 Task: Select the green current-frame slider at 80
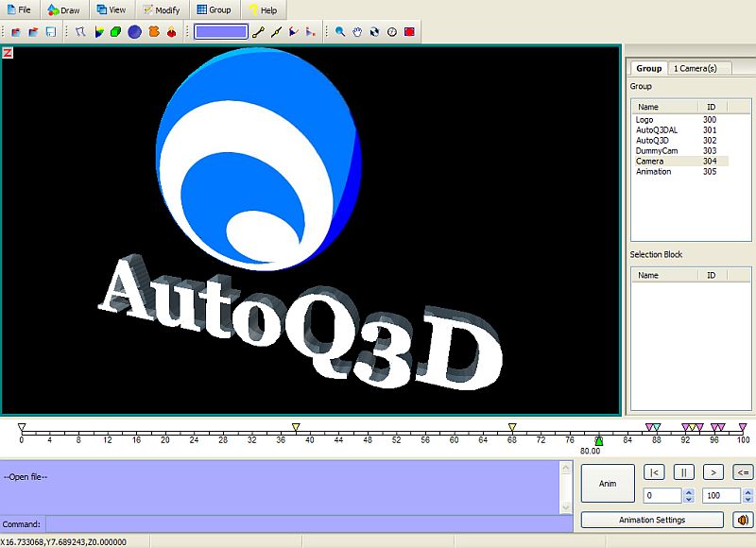(x=599, y=441)
